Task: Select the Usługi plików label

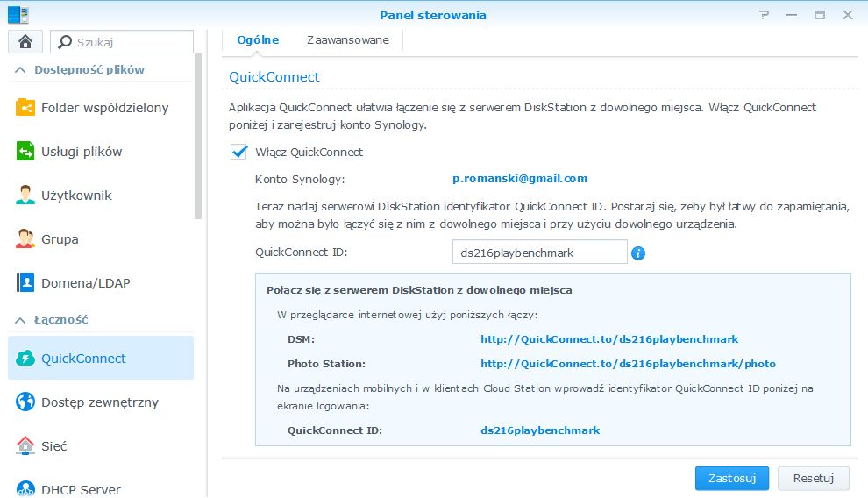Action: (82, 151)
